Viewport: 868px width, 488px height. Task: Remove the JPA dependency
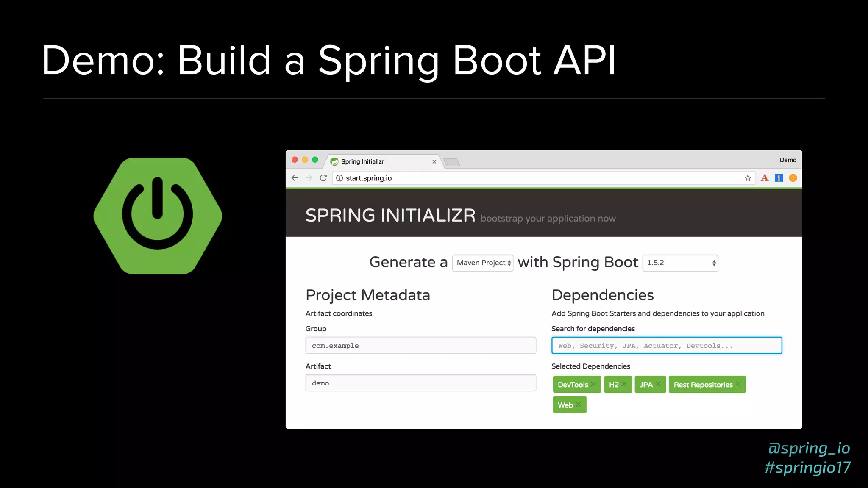[658, 384]
